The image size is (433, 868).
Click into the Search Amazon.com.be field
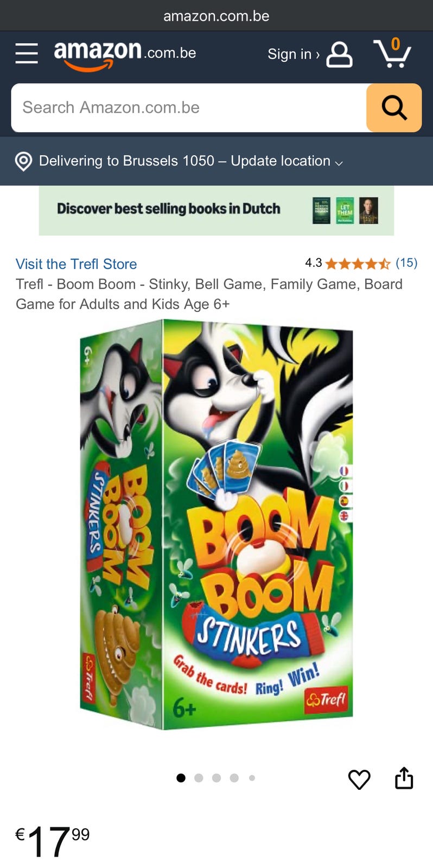(x=189, y=107)
